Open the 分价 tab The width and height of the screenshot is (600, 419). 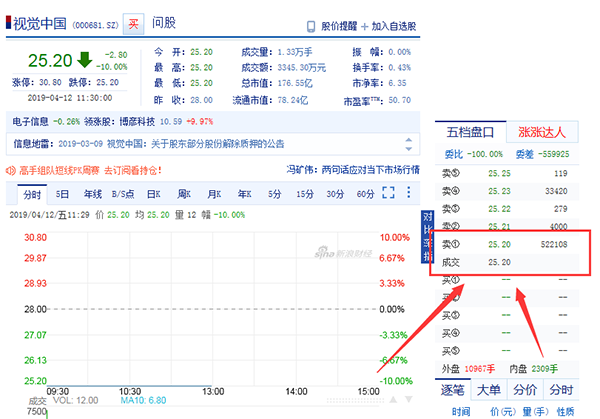[x=525, y=390]
